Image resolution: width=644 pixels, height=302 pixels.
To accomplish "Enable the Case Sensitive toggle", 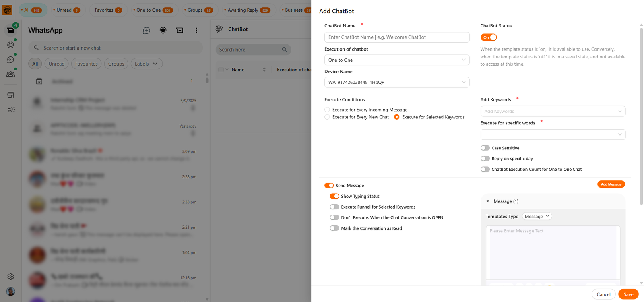I will coord(485,148).
